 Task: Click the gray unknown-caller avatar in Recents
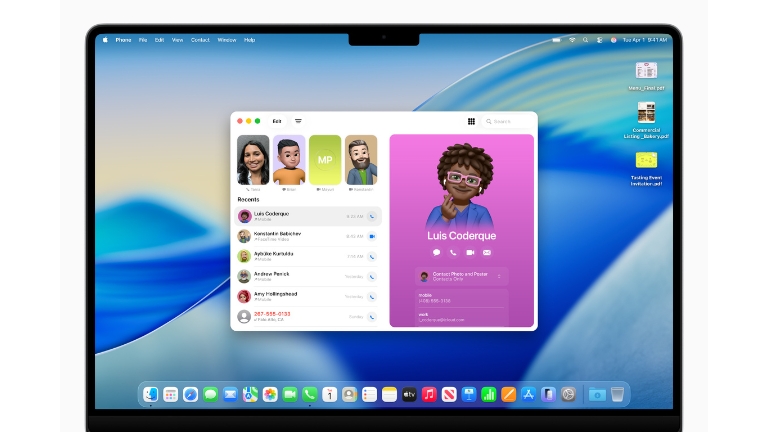244,317
